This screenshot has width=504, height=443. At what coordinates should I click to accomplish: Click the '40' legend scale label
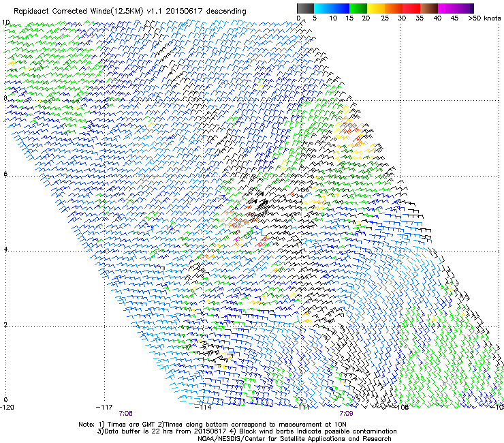[x=437, y=18]
